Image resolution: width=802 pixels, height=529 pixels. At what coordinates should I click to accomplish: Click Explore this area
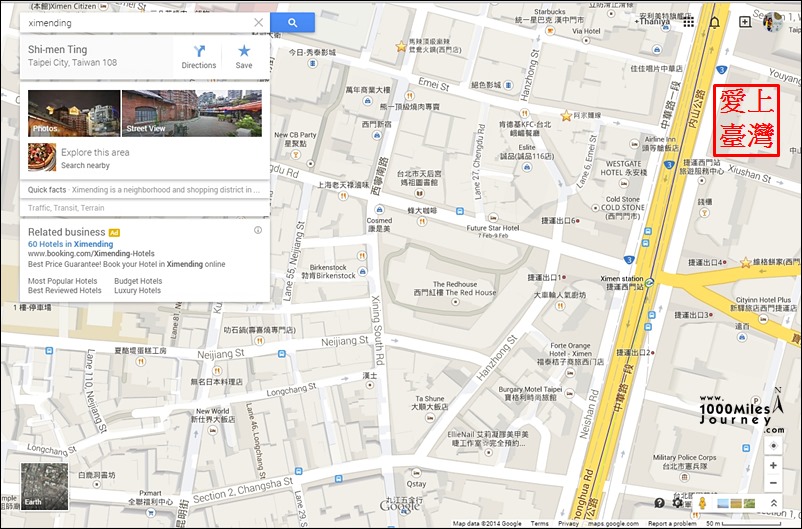(x=95, y=152)
